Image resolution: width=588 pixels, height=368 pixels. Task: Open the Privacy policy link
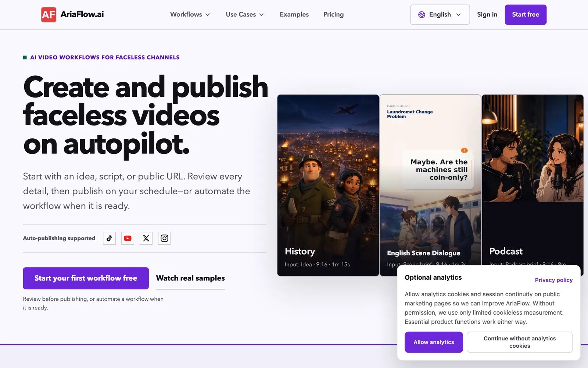click(x=554, y=280)
